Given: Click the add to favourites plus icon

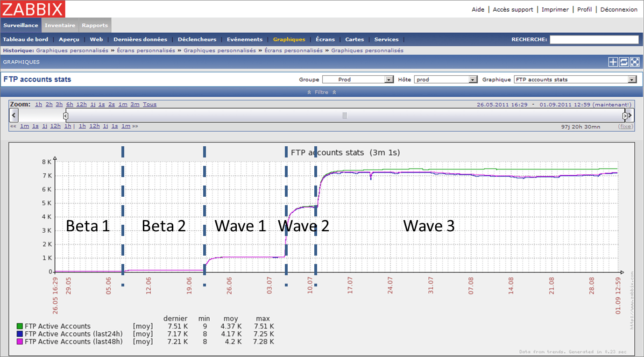Looking at the screenshot, I should pos(613,62).
